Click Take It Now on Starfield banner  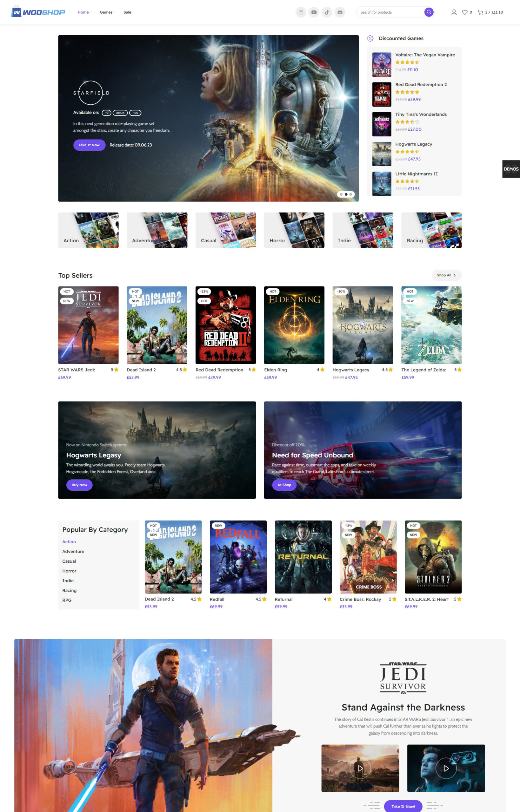click(89, 145)
